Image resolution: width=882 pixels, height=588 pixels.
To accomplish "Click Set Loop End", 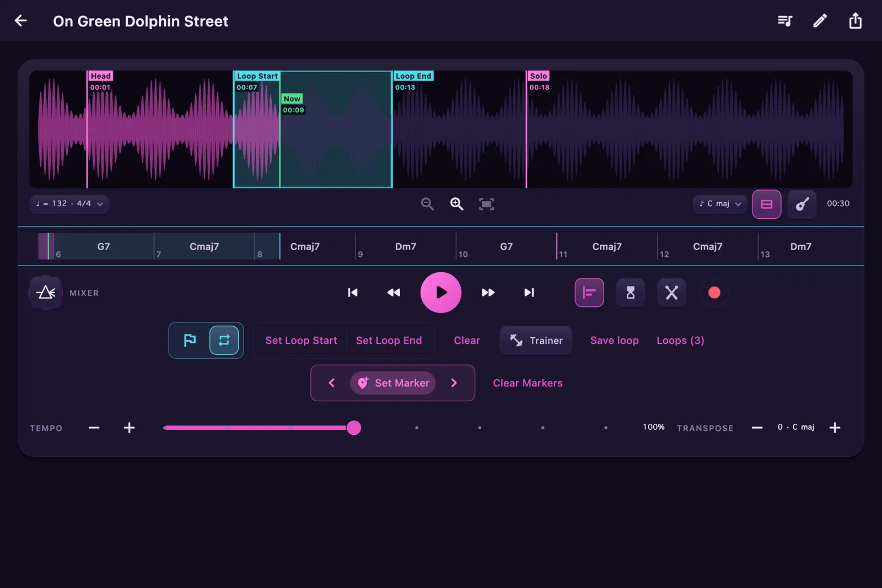I will tap(389, 341).
